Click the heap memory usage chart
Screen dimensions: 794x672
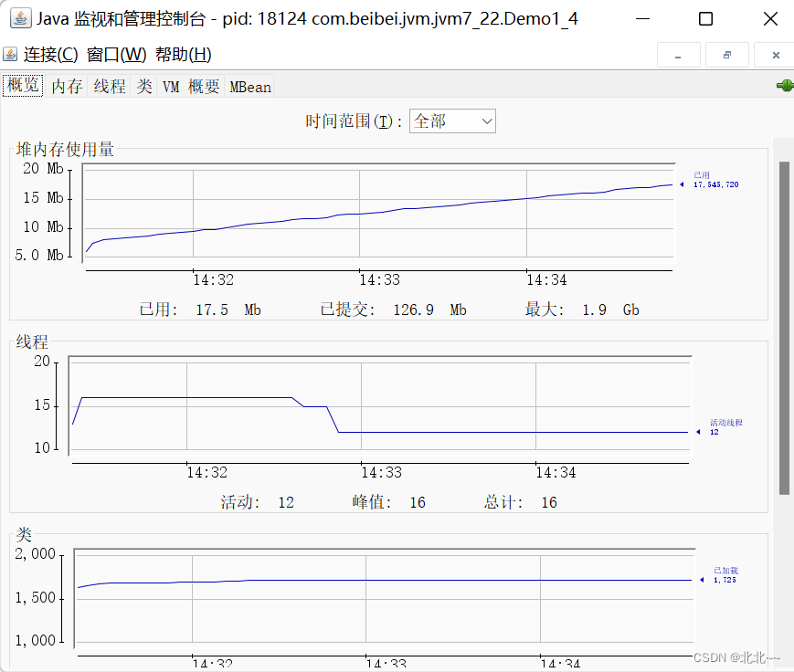[378, 217]
